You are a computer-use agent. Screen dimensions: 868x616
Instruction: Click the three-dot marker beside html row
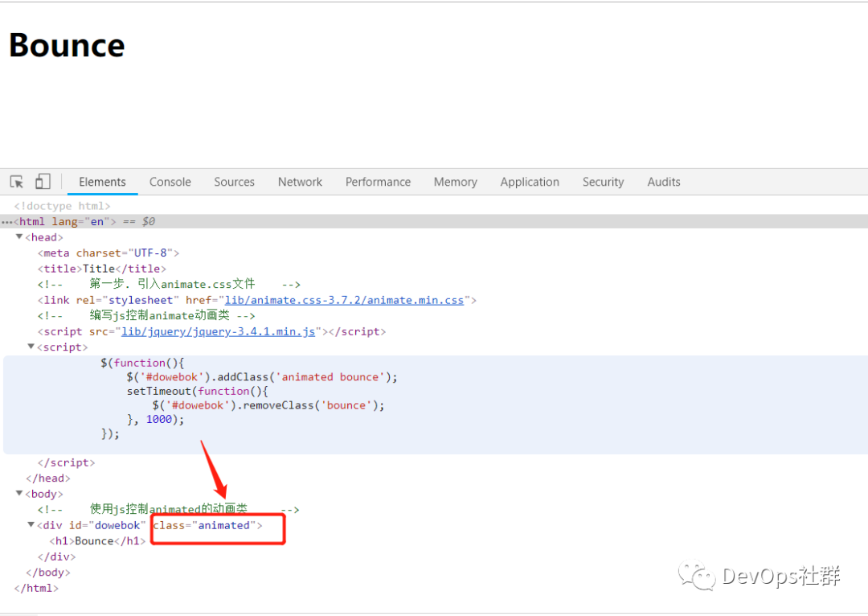(x=6, y=222)
